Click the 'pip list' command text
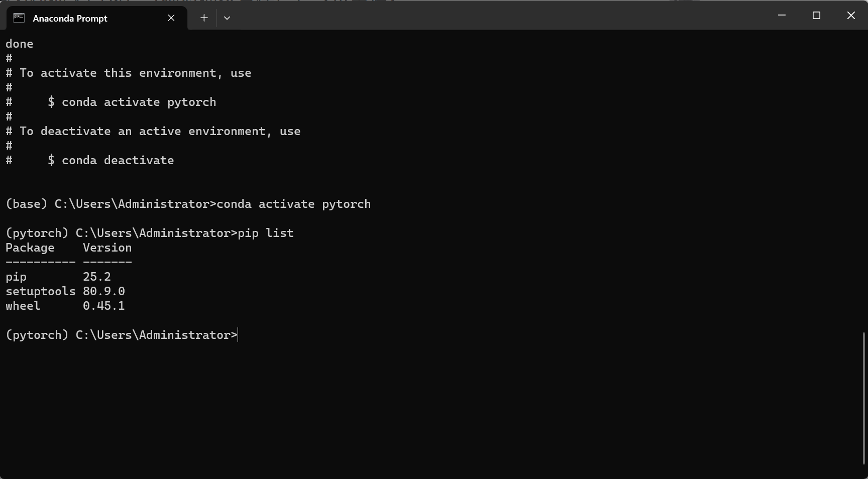This screenshot has width=868, height=479. click(266, 233)
